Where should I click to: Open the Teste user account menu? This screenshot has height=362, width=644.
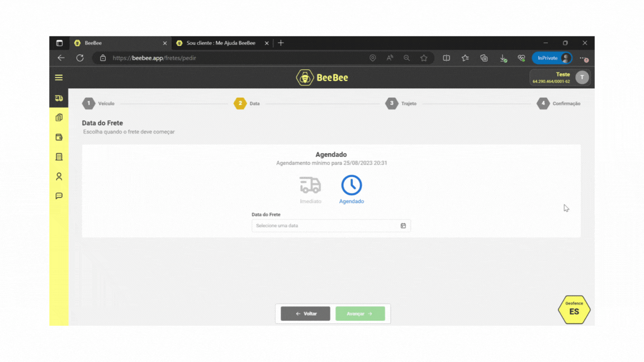(560, 78)
